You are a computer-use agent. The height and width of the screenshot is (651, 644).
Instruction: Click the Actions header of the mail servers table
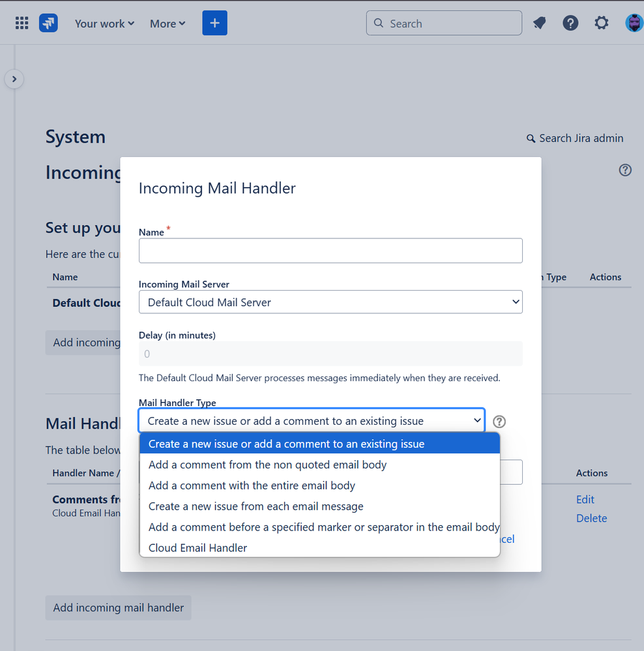606,277
